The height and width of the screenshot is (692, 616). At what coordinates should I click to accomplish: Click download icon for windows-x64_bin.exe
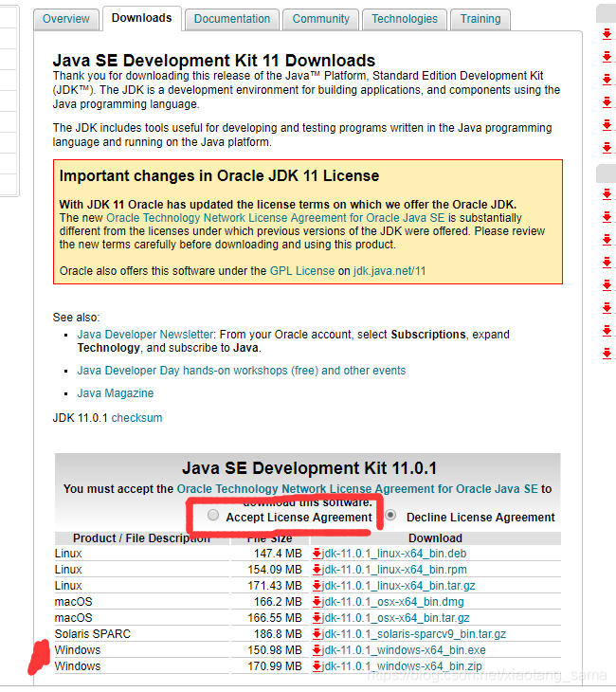(317, 650)
